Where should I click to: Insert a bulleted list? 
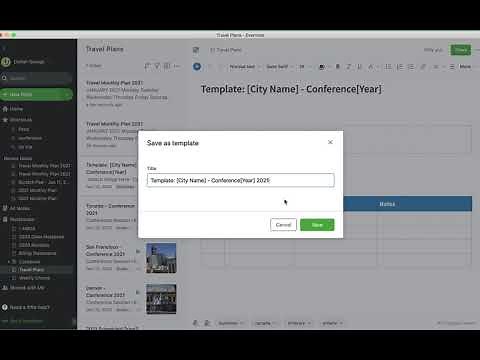tap(388, 67)
